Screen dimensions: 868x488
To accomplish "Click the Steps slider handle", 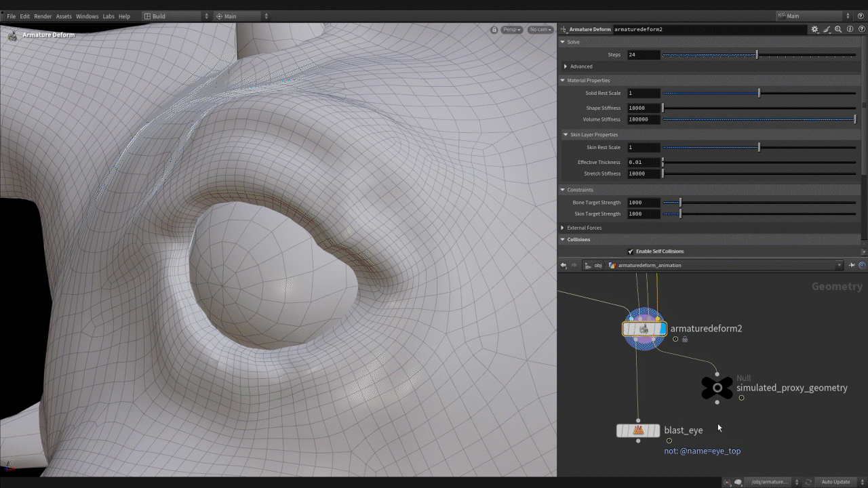I will point(757,55).
